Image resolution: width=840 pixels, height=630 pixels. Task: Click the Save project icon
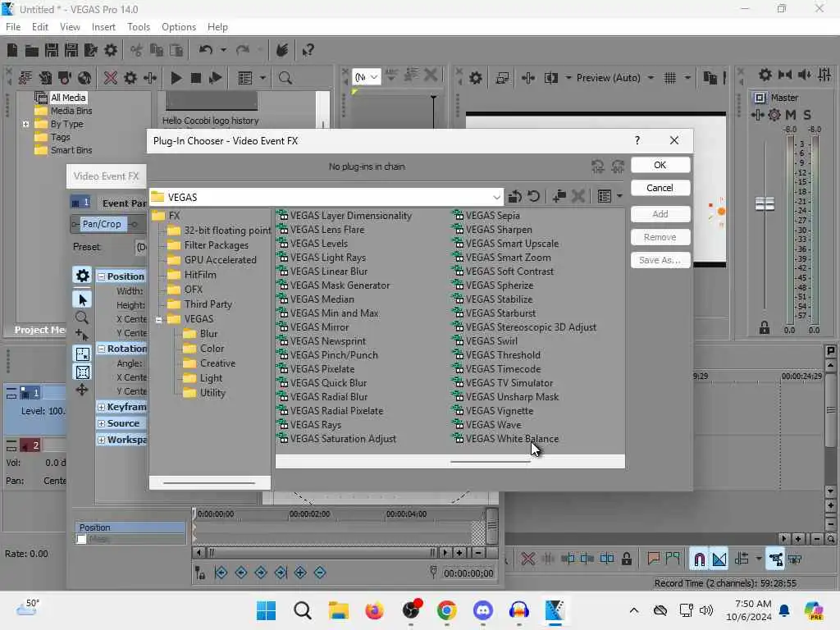(x=52, y=50)
